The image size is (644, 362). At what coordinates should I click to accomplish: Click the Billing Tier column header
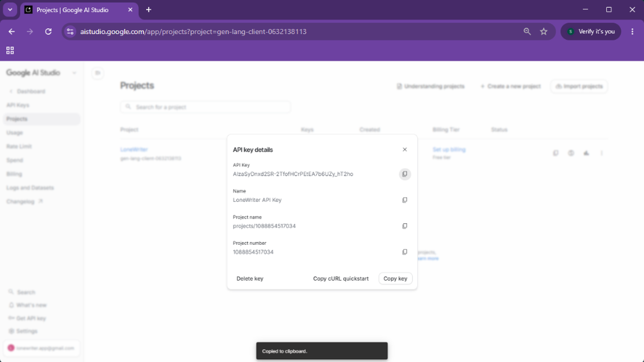(x=446, y=130)
